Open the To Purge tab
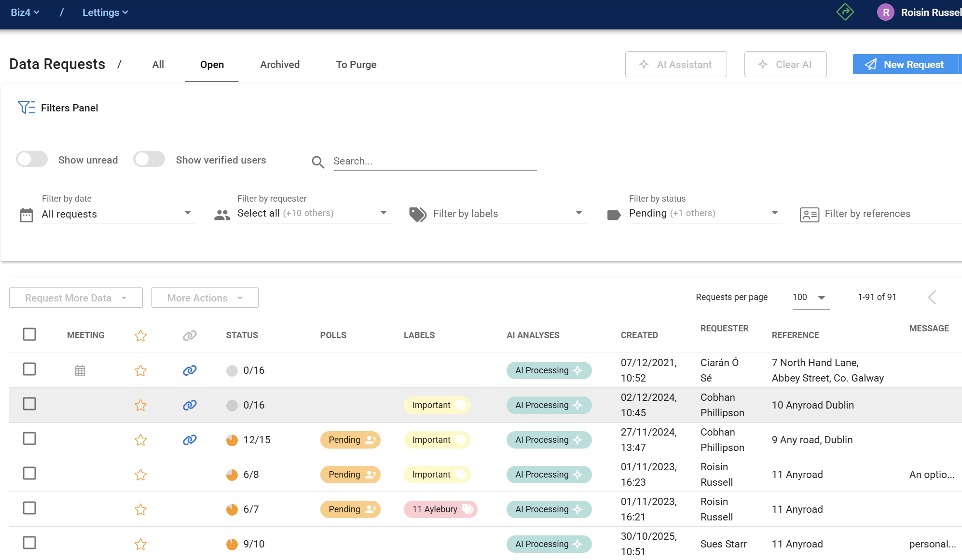 (x=356, y=65)
